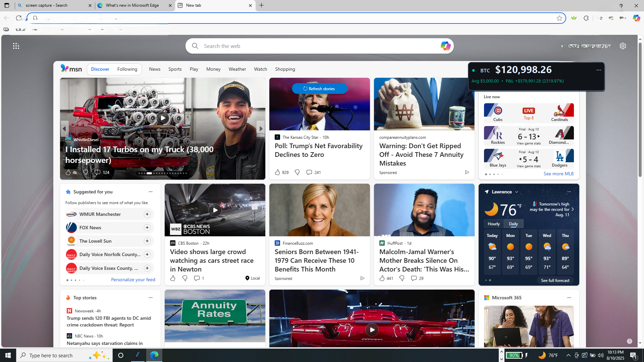Screen dimensions: 644x362
Task: Like the Trump favorability poll story
Action: (x=277, y=172)
